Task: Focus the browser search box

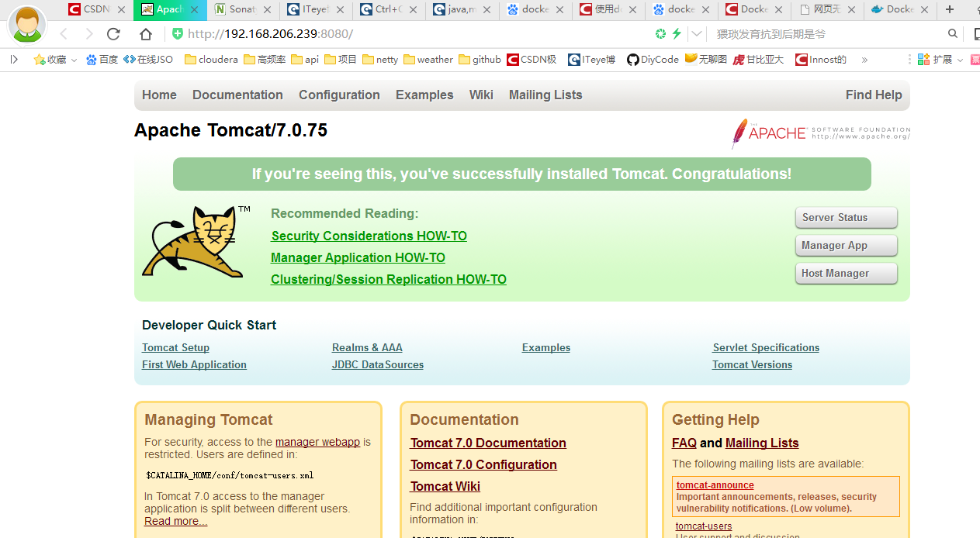Action: pos(826,34)
